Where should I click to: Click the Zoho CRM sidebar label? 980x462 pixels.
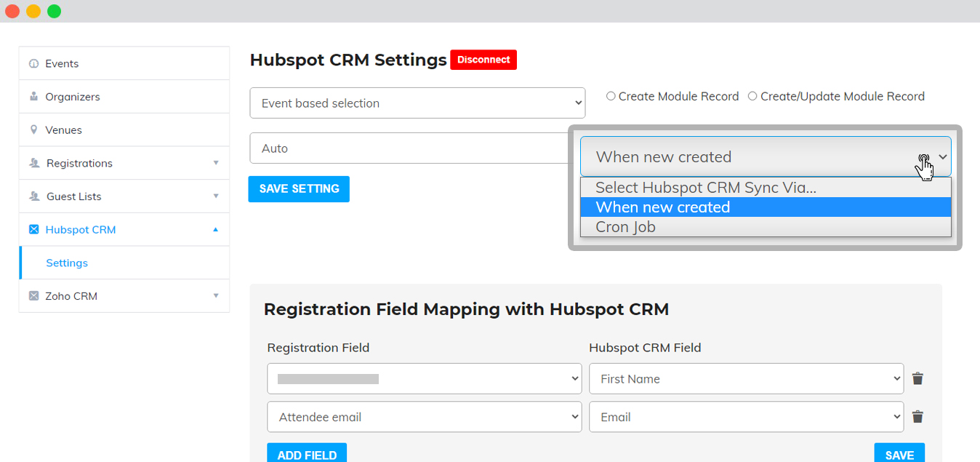click(x=71, y=296)
